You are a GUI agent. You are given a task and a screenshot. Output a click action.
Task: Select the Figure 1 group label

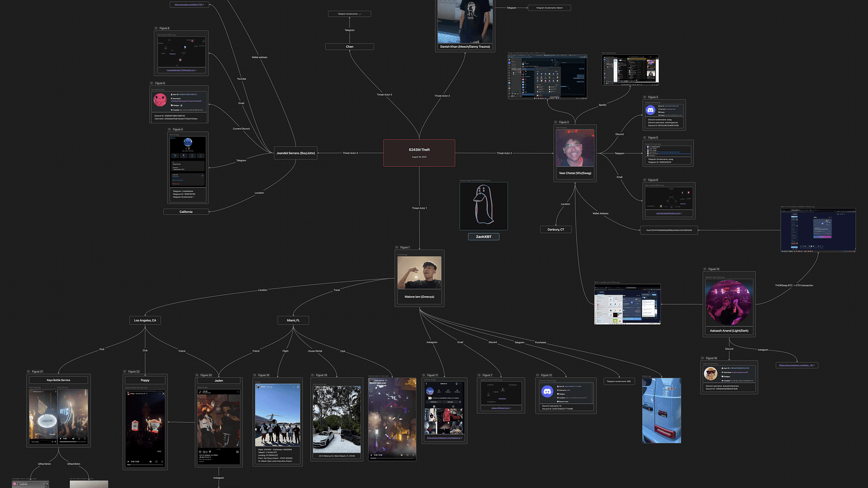pyautogui.click(x=405, y=248)
